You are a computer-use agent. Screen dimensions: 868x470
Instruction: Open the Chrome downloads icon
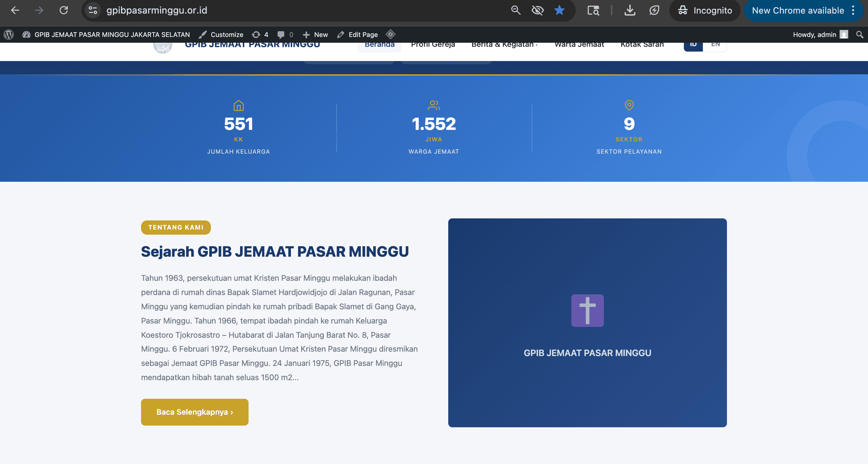point(630,11)
